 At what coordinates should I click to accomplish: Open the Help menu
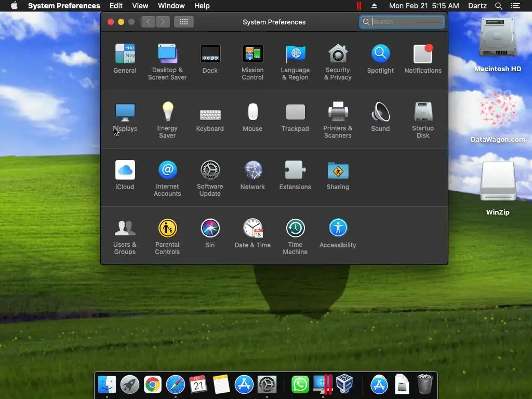[x=202, y=6]
